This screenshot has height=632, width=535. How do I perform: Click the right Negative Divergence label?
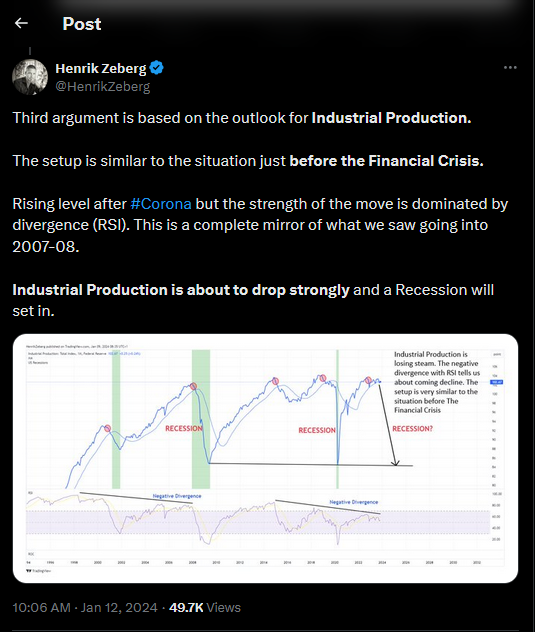[x=354, y=502]
